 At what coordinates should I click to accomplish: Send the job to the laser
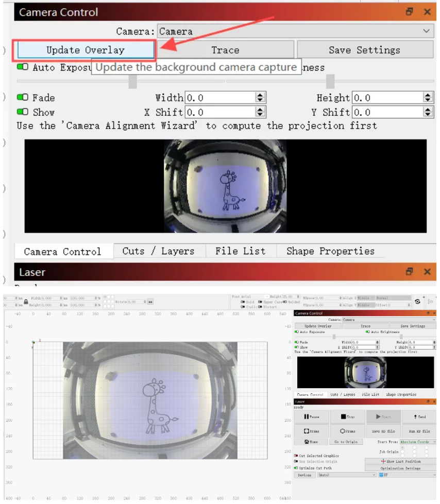[x=419, y=416]
